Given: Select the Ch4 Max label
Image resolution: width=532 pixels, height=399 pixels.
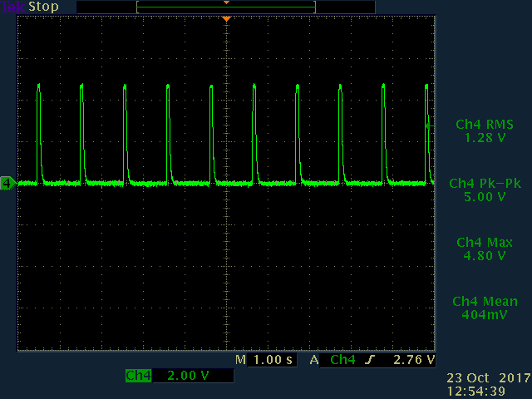Looking at the screenshot, I should (485, 242).
